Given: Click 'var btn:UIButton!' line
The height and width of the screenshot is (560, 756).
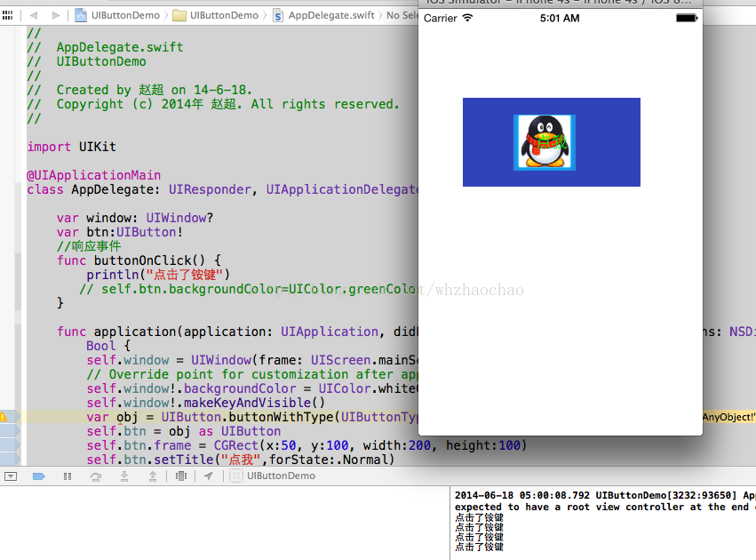Looking at the screenshot, I should tap(120, 232).
